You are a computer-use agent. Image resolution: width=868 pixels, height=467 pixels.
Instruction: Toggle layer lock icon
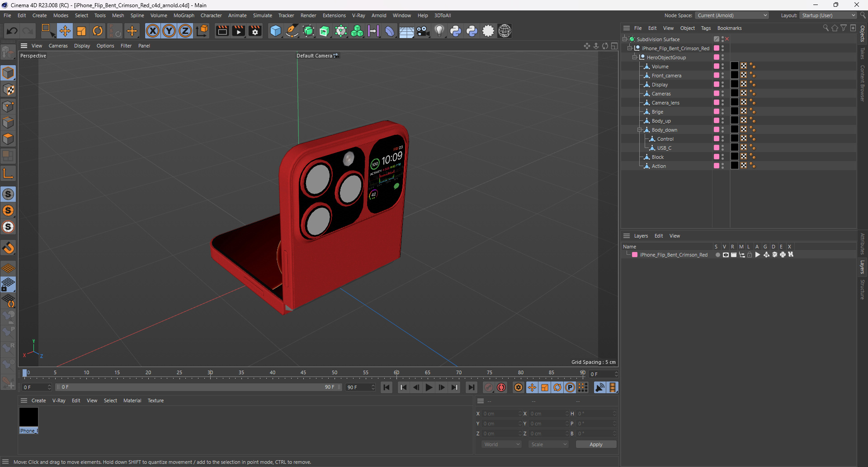[750, 255]
